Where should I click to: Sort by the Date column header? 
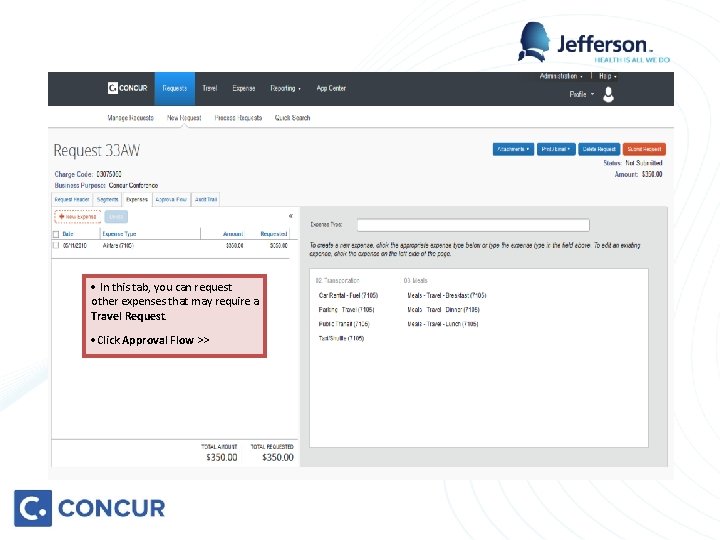point(68,234)
